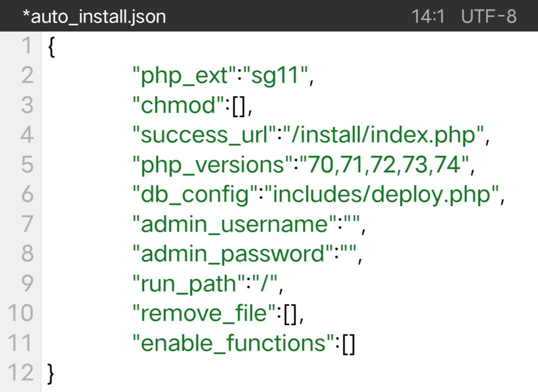Click the "run_path" key text
The image size is (538, 392).
click(x=188, y=284)
